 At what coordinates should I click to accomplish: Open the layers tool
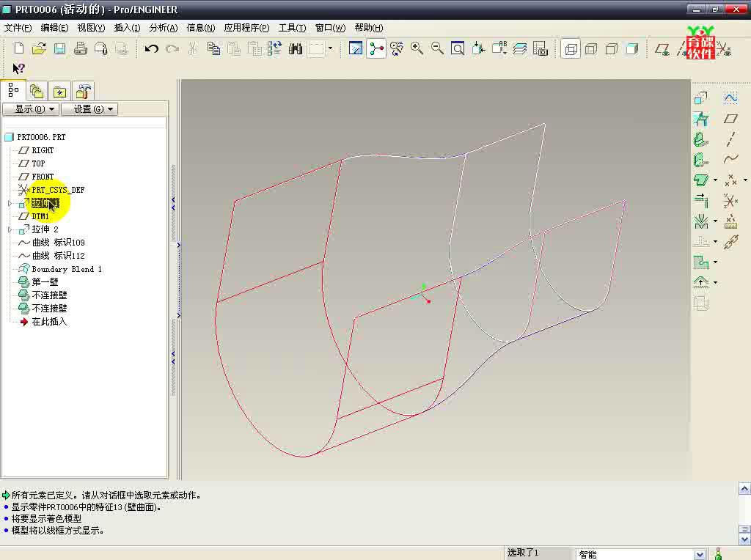tap(520, 48)
